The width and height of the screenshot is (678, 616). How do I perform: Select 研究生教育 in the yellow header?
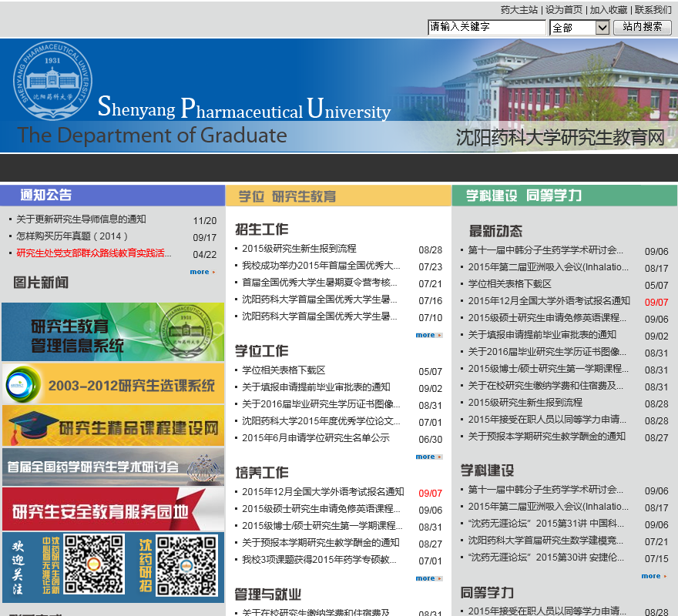[304, 196]
